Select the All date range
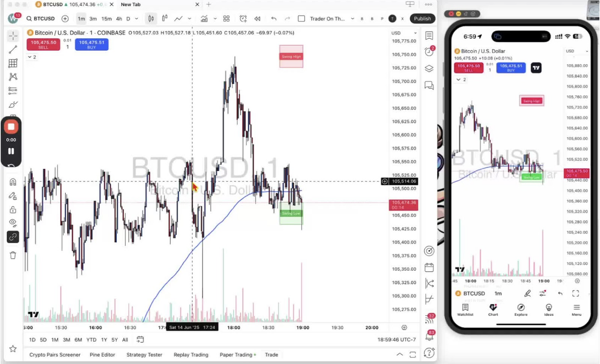600x364 pixels. click(x=125, y=339)
